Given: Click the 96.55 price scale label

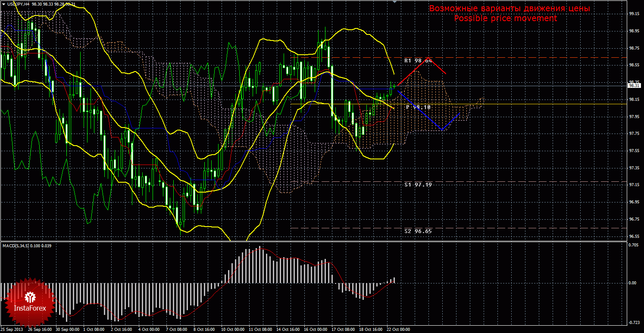Looking at the screenshot, I should pos(634,237).
